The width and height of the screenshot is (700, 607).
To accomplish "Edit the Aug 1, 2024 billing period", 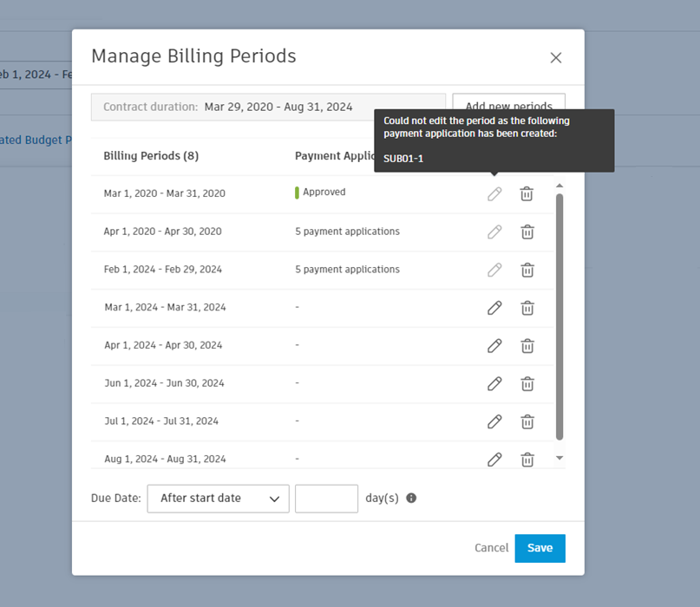I will pos(494,460).
